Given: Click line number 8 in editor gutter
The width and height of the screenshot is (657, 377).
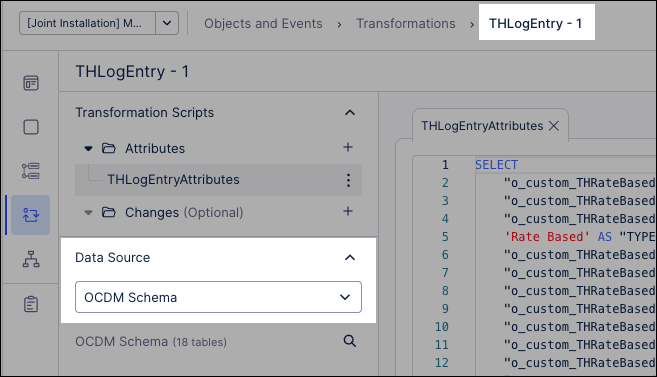Looking at the screenshot, I should click(445, 291).
